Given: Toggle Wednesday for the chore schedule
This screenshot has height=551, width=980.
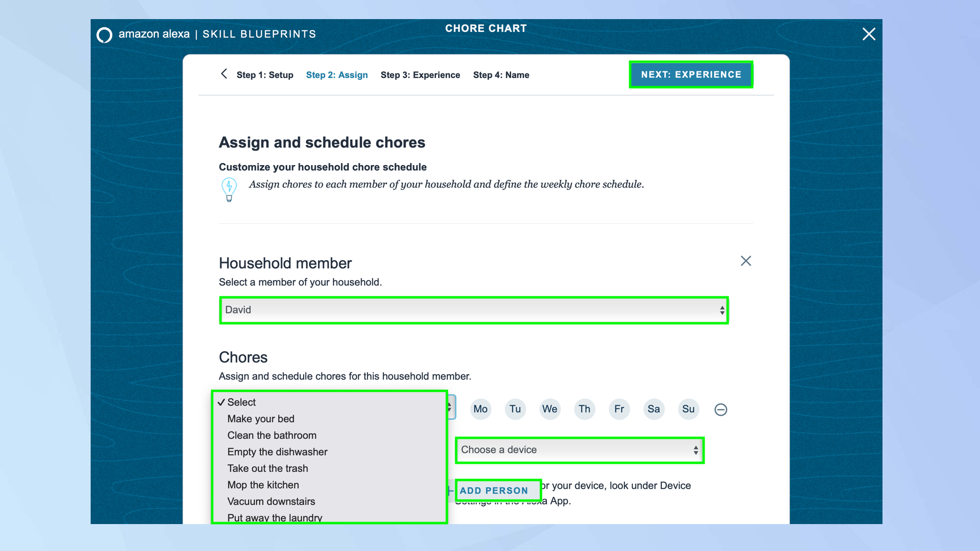Looking at the screenshot, I should tap(549, 409).
